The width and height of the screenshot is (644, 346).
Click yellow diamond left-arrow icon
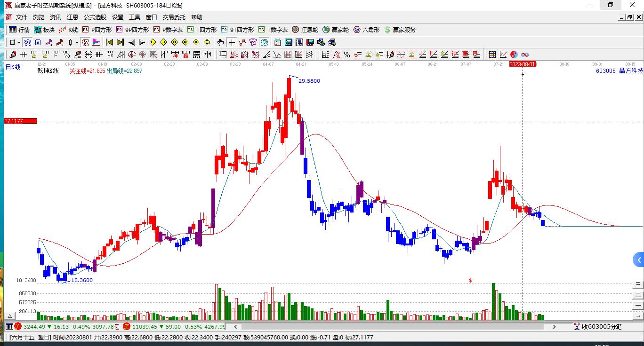pyautogui.click(x=153, y=42)
